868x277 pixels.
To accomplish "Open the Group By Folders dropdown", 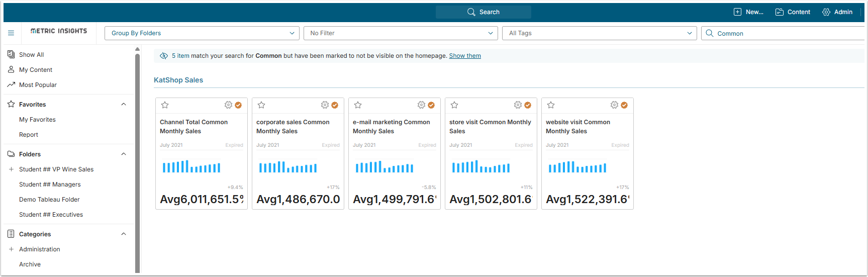I will [x=202, y=33].
